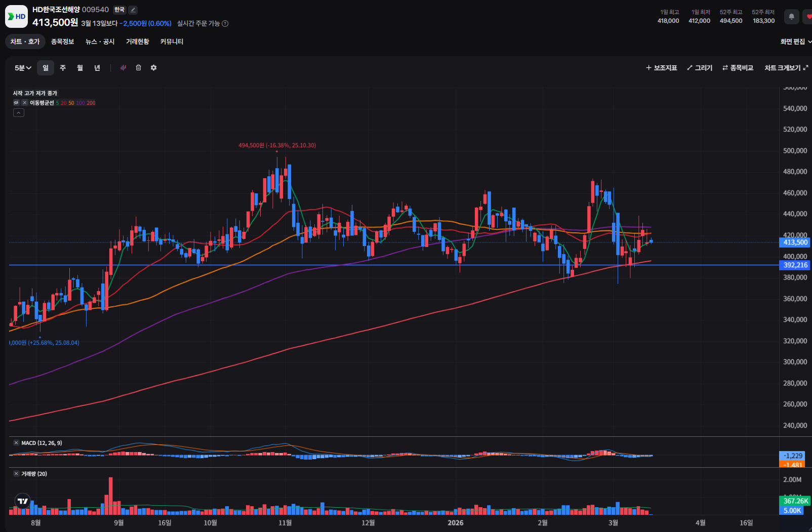
Task: Open the candlestick chart type icon
Action: 123,68
